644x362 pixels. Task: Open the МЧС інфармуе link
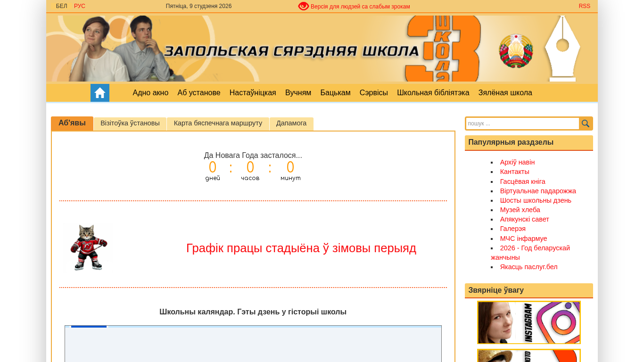(524, 239)
